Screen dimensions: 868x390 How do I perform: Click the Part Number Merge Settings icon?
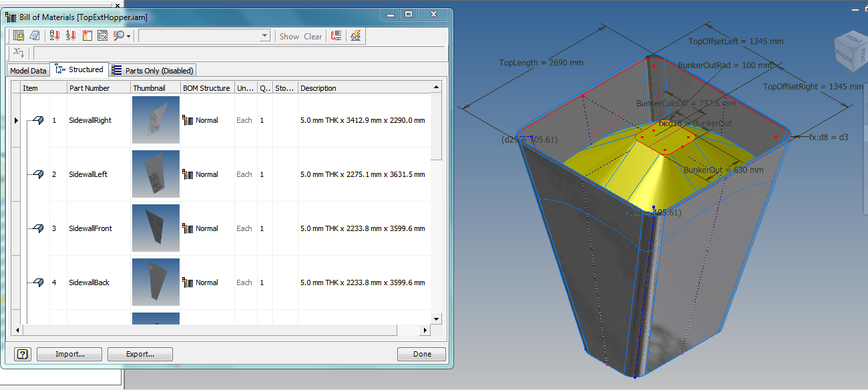[x=103, y=36]
